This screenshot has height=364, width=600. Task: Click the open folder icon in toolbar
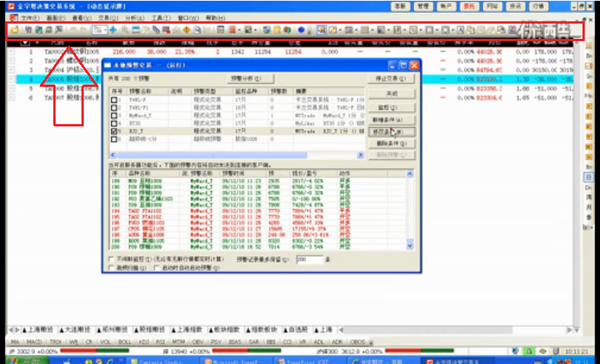tap(14, 30)
